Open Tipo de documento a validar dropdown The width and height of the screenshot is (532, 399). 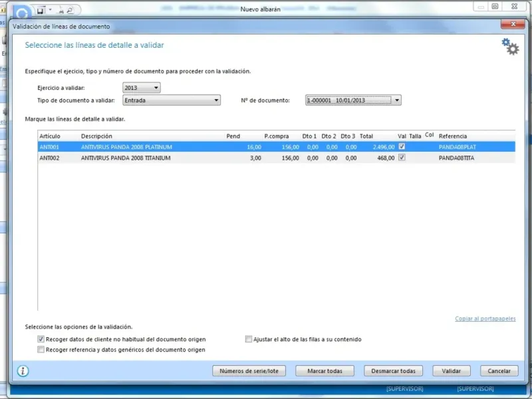coord(172,100)
